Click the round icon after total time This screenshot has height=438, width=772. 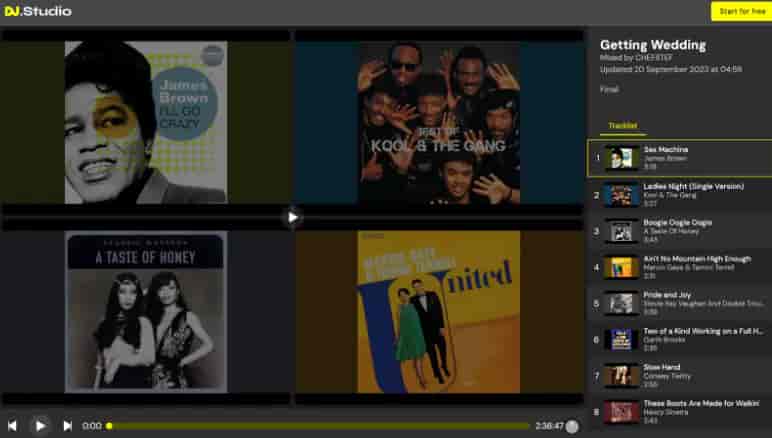(x=572, y=426)
